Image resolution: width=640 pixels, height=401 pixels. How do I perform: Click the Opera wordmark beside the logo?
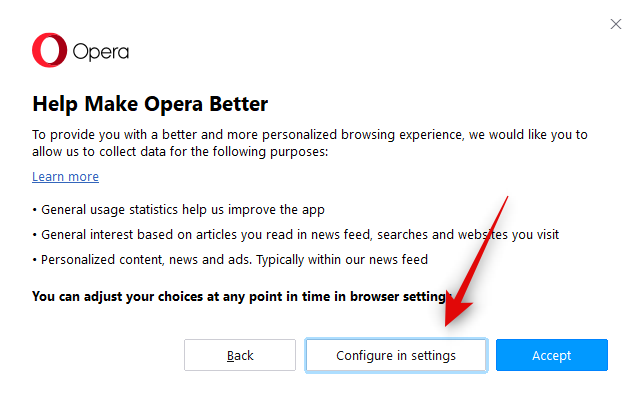click(100, 51)
